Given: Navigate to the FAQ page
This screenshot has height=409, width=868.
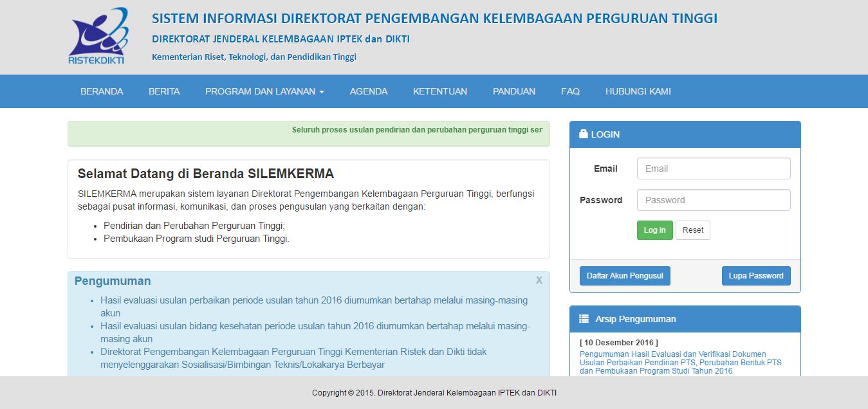Looking at the screenshot, I should (570, 91).
